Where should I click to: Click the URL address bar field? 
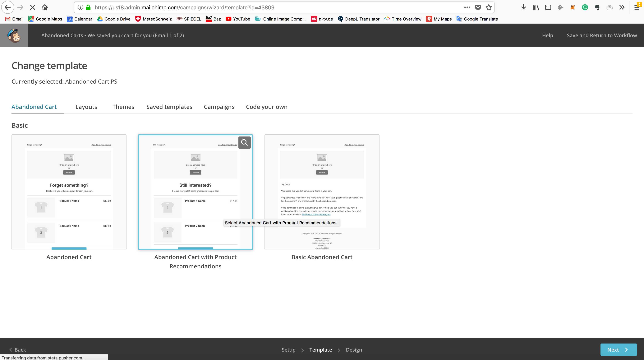275,7
